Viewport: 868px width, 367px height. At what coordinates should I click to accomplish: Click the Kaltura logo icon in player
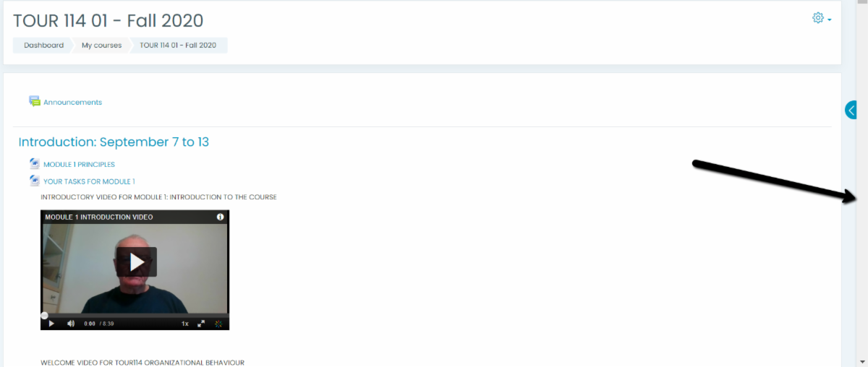[219, 324]
